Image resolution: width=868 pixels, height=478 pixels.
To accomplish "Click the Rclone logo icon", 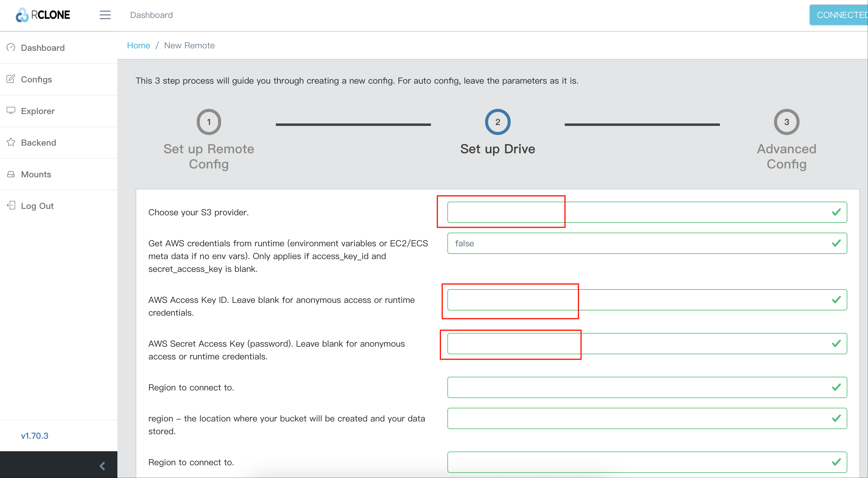I will (22, 15).
